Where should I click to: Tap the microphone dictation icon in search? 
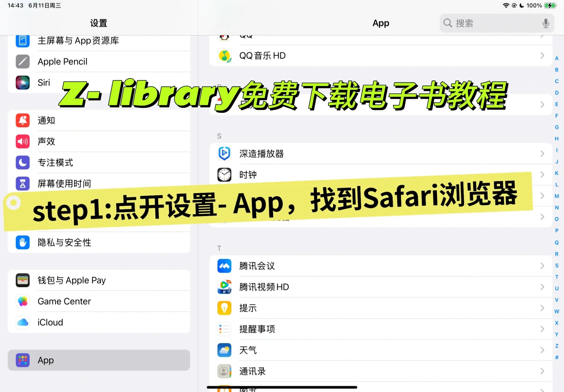(545, 23)
